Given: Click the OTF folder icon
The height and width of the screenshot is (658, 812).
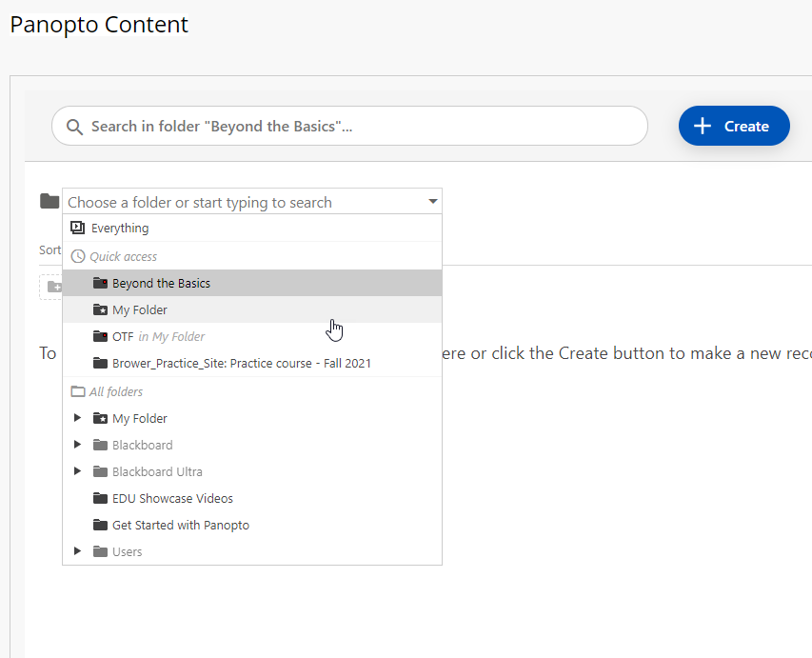Looking at the screenshot, I should point(100,336).
